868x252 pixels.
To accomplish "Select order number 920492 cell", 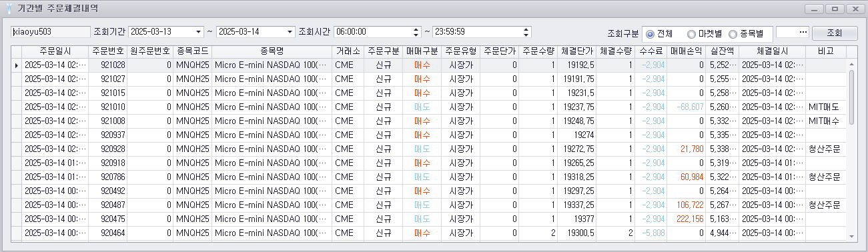I will (108, 191).
